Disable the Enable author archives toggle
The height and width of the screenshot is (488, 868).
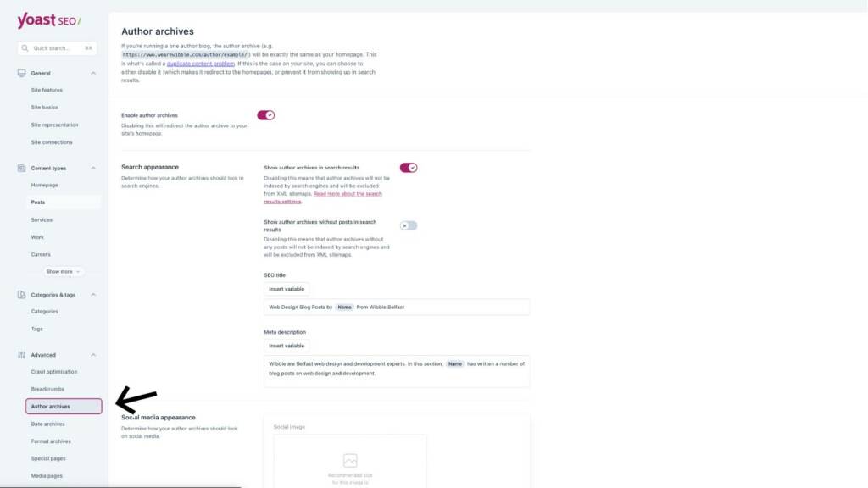tap(266, 115)
